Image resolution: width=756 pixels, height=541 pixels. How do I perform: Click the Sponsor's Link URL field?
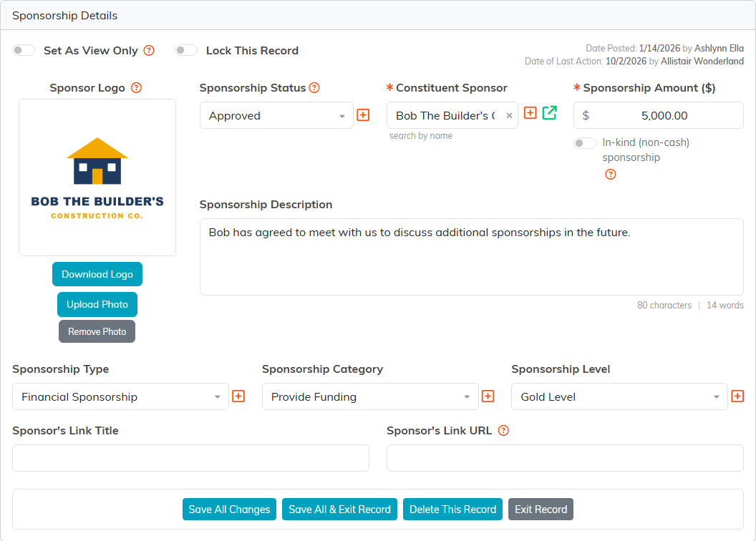click(565, 458)
